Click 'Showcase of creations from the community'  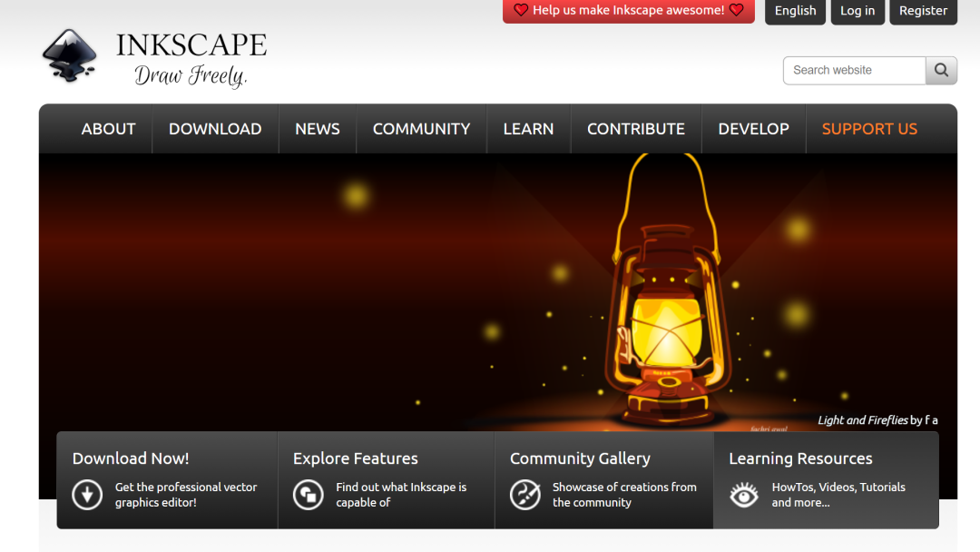tap(624, 495)
